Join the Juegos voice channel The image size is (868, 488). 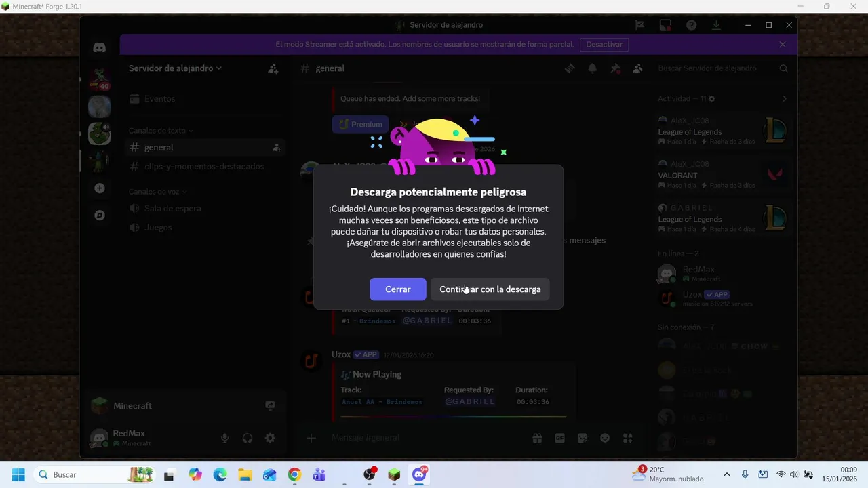coord(205,228)
